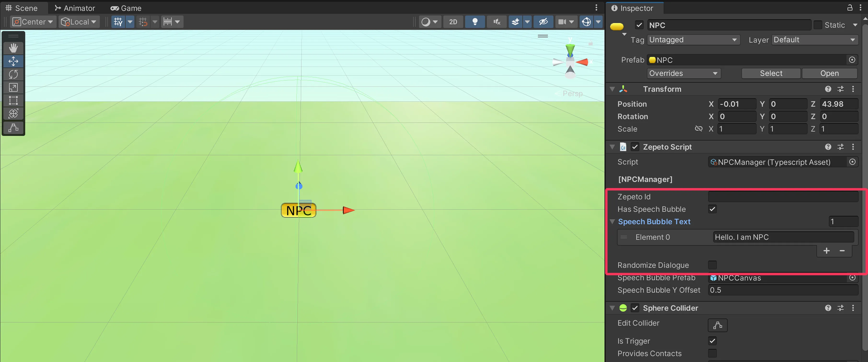Open the Tag Untagged dropdown
The height and width of the screenshot is (362, 868).
pyautogui.click(x=693, y=40)
